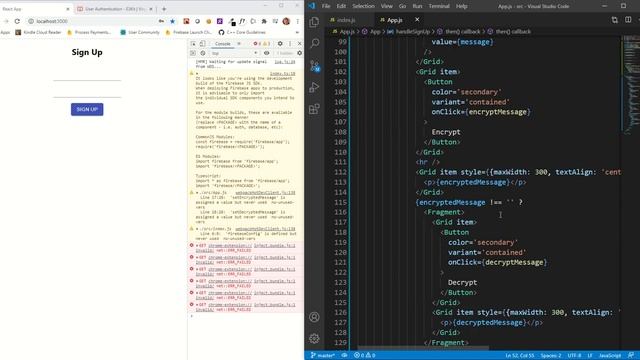Open the Console settings gear in the filter row
Viewport: 640px width, 360px height.
tap(299, 53)
